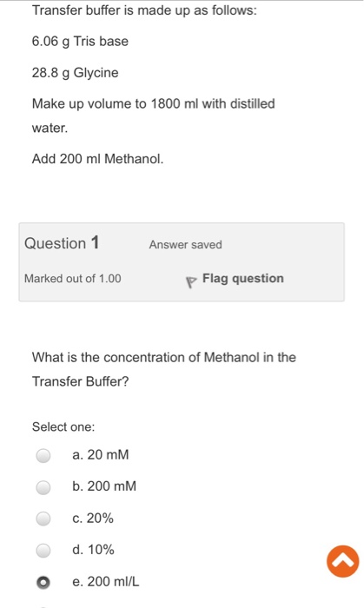Image resolution: width=364 pixels, height=608 pixels.
Task: Click the 'c. 20%' answer text
Action: coord(93,518)
